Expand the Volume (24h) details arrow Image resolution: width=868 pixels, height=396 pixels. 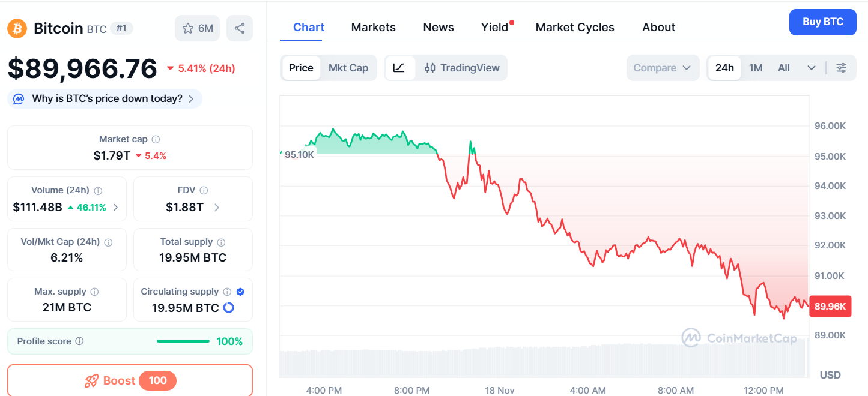(116, 208)
